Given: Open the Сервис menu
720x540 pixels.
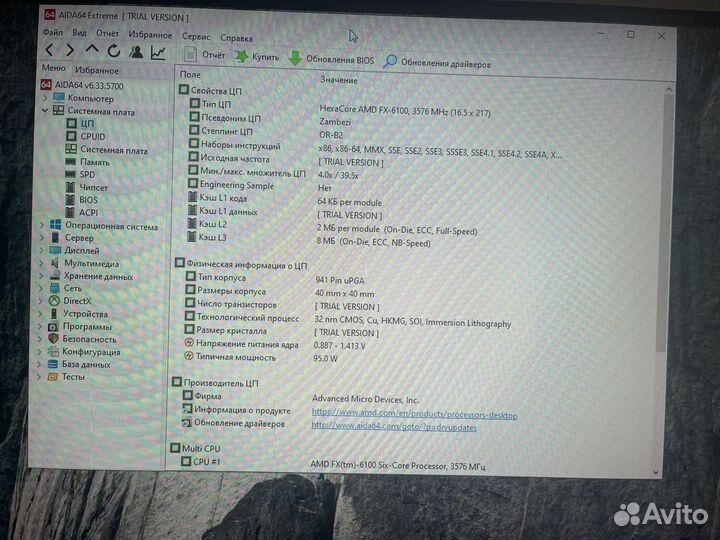Looking at the screenshot, I should (196, 35).
